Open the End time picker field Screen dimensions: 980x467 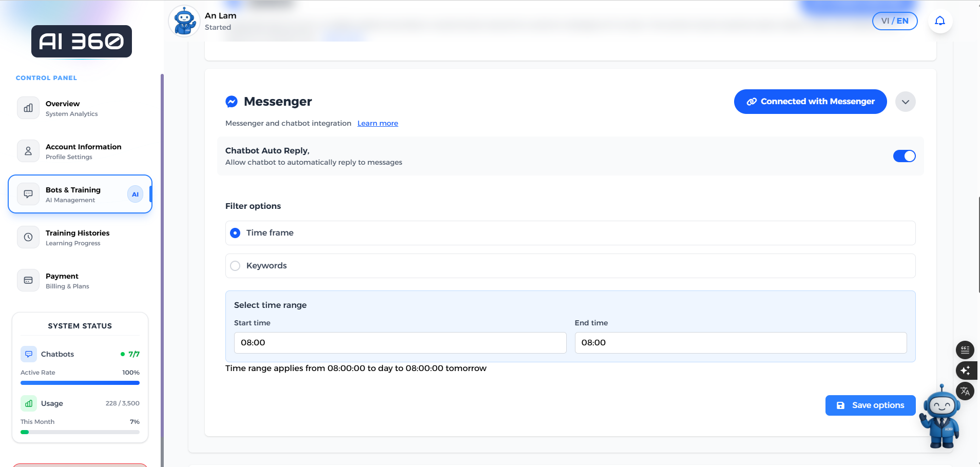(740, 343)
